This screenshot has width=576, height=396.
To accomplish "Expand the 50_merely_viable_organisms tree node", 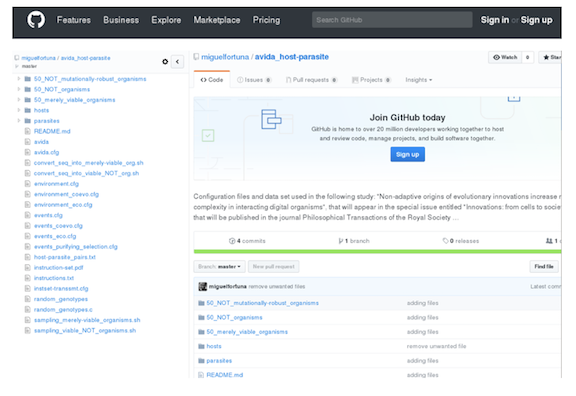I will pos(19,100).
